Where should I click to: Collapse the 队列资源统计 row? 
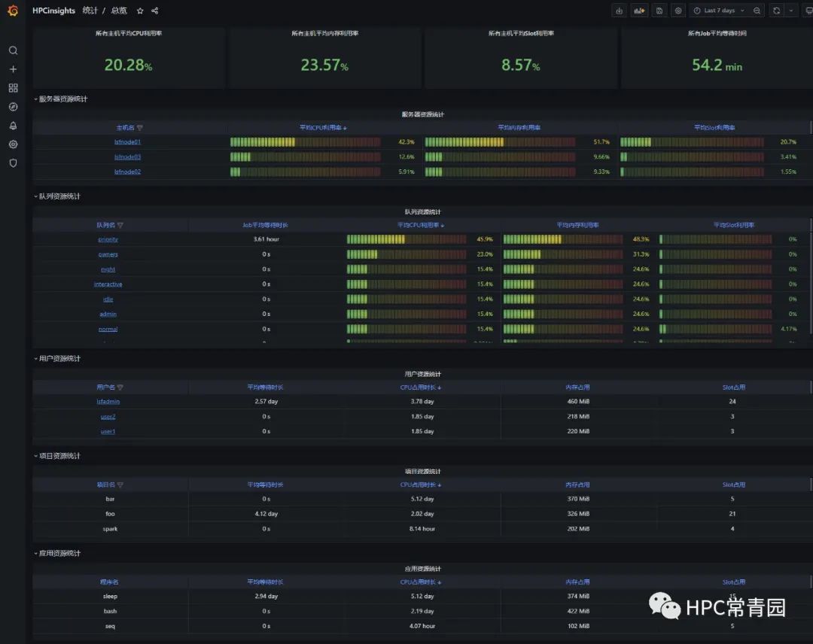(x=57, y=196)
